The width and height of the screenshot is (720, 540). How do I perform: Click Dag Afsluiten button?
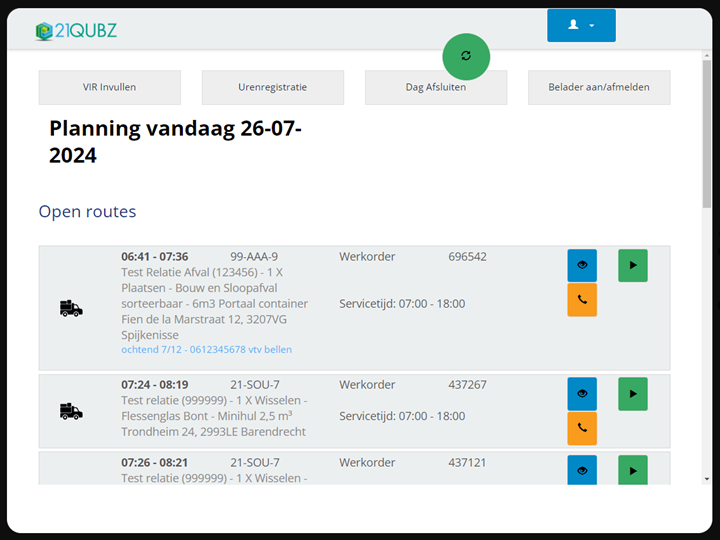coord(436,87)
